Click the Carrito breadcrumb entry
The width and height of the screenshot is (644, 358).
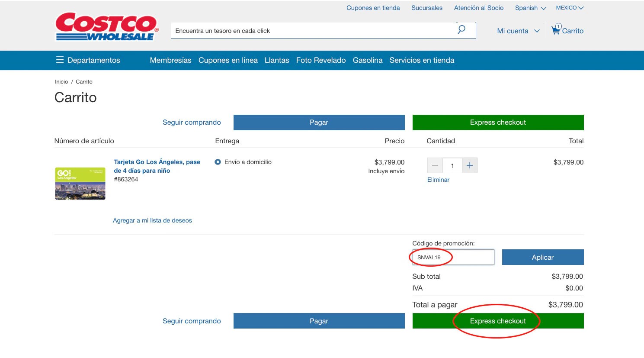tap(84, 81)
